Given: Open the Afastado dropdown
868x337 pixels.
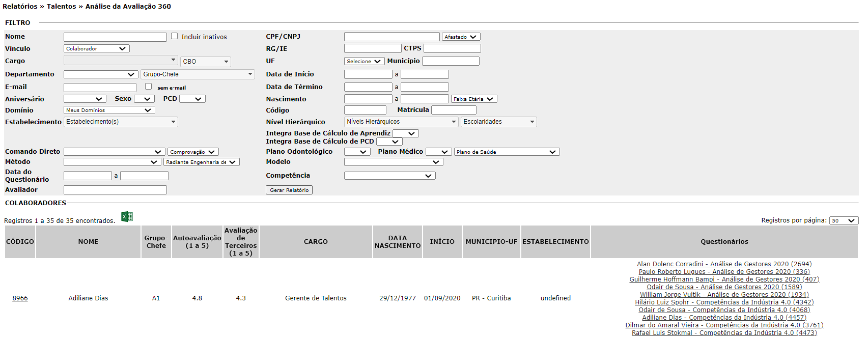Looking at the screenshot, I should click(461, 37).
